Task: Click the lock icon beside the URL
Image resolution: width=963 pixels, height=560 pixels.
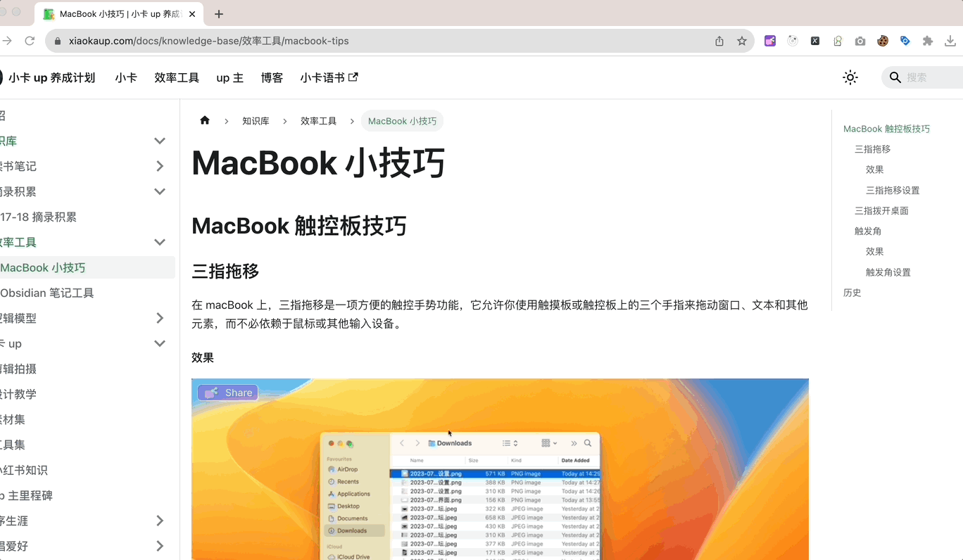Action: 58,42
